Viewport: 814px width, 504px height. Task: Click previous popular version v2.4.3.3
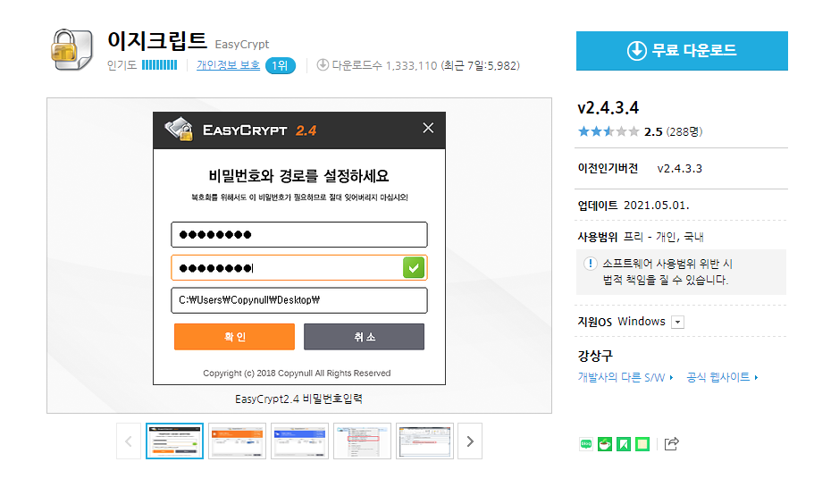pyautogui.click(x=680, y=169)
